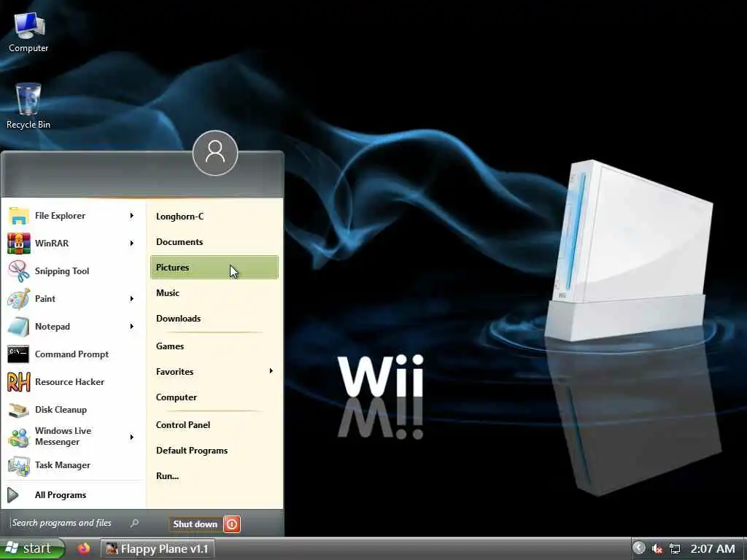This screenshot has width=747, height=560.
Task: Click the Shut down button
Action: click(196, 524)
